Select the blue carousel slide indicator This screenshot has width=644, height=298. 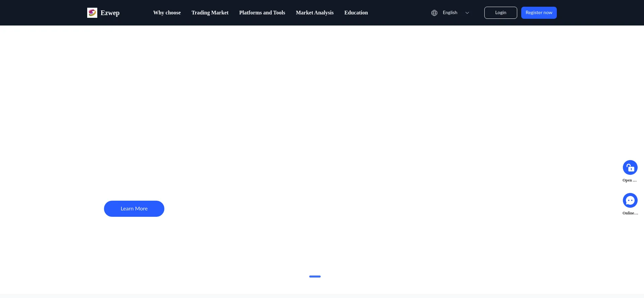pos(315,277)
